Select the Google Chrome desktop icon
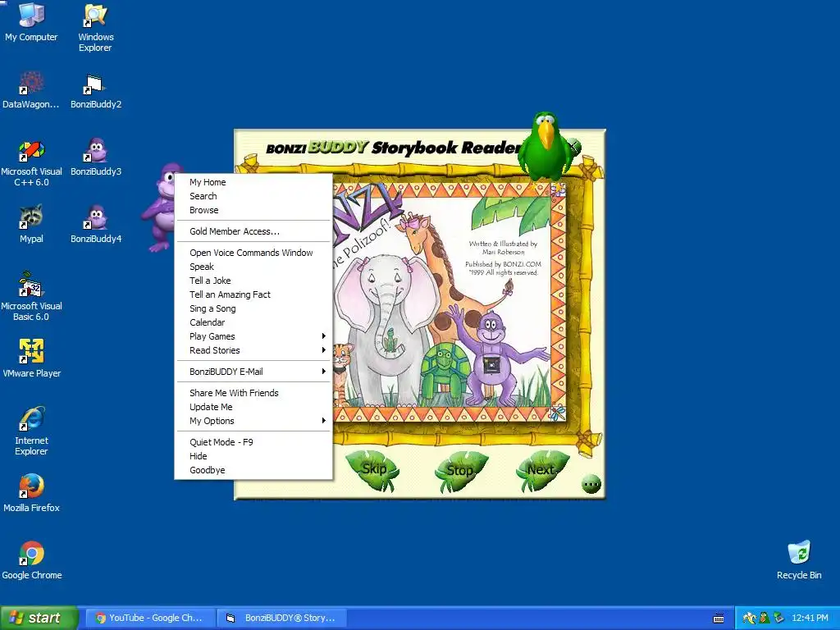This screenshot has height=630, width=840. [x=31, y=560]
